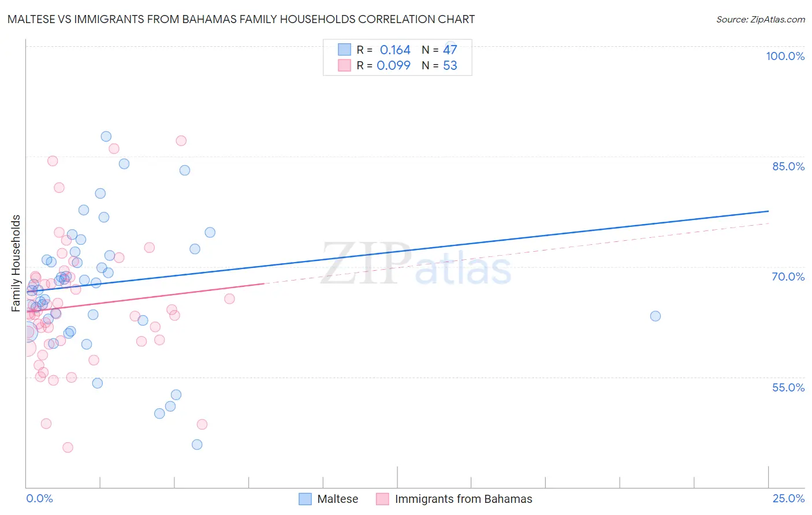Image resolution: width=812 pixels, height=515 pixels.
Task: Click the blue Maltese swatch in bottom legend
Action: pos(305,499)
